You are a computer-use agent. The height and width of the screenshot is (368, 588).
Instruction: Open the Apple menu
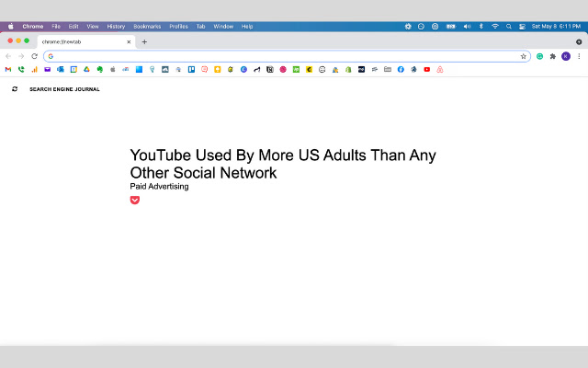(x=11, y=27)
